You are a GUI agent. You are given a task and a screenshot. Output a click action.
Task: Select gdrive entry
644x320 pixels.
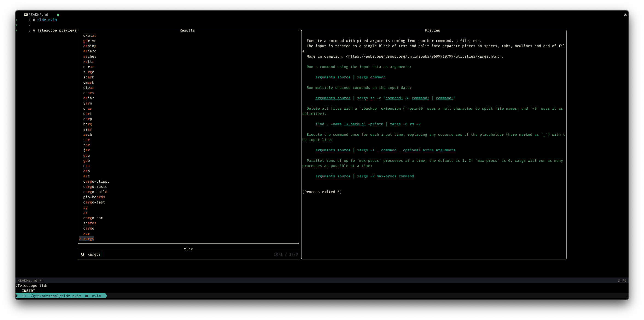[x=90, y=41]
